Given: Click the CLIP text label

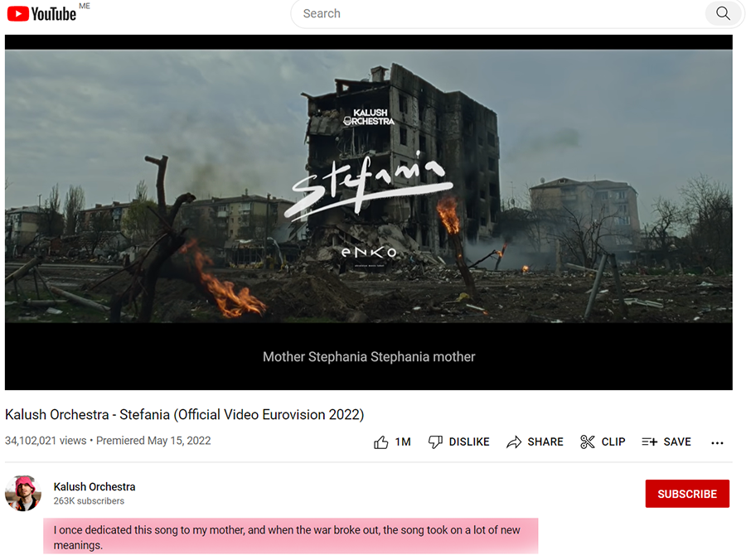Looking at the screenshot, I should [613, 442].
